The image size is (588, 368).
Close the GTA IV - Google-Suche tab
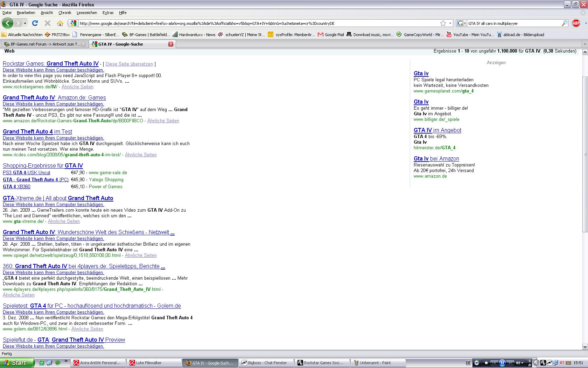coord(171,44)
